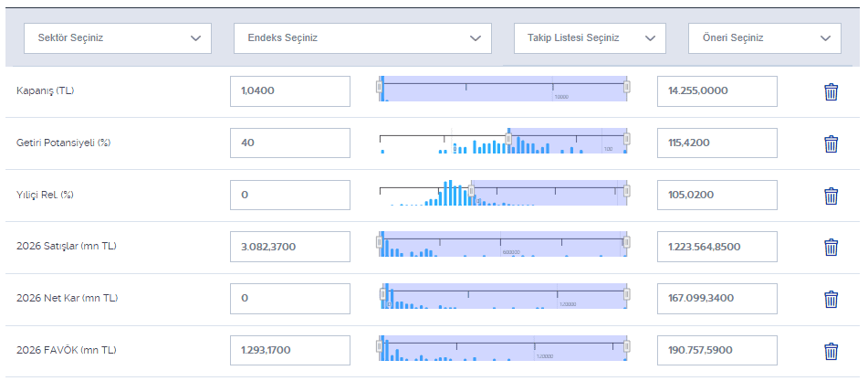Image resolution: width=868 pixels, height=381 pixels.
Task: Expand the Öneri Seçiniz dropdown
Action: (x=764, y=38)
